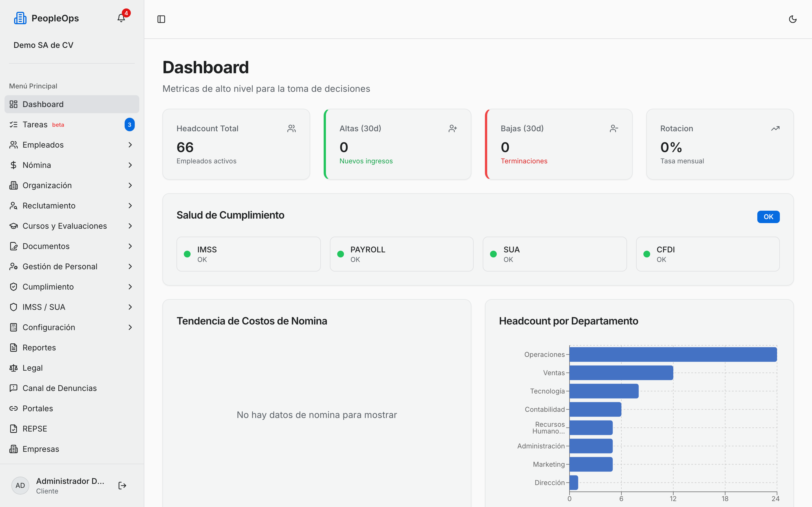Screen dimensions: 812x507
Task: Click the IMSS compliance status card
Action: pyautogui.click(x=248, y=254)
